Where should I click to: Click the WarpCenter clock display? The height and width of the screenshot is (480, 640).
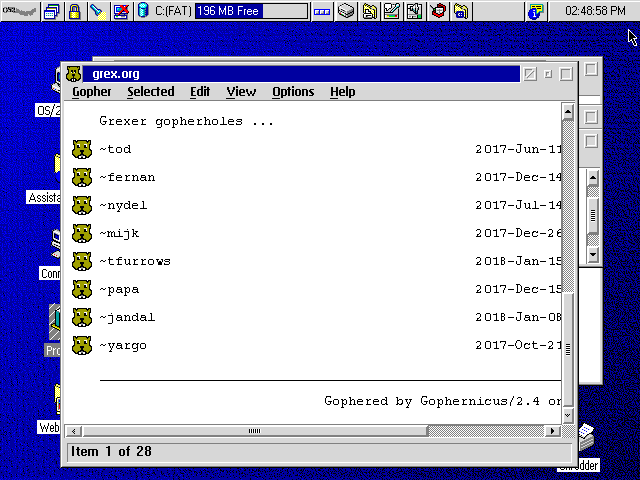[595, 12]
